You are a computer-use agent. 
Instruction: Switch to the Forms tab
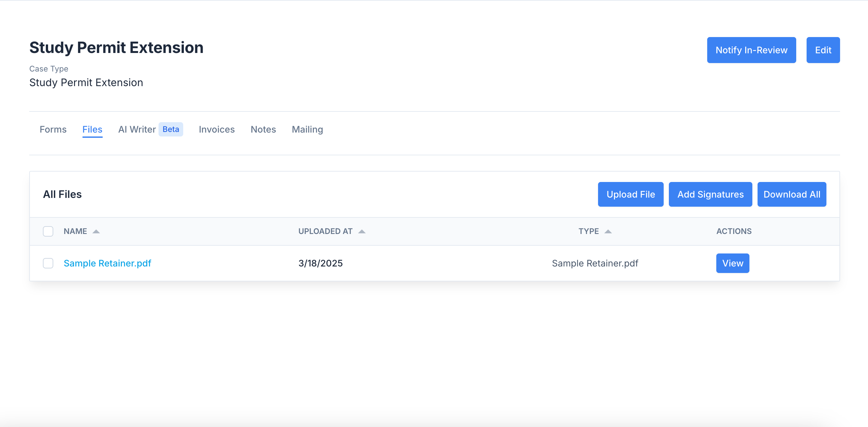pos(53,129)
